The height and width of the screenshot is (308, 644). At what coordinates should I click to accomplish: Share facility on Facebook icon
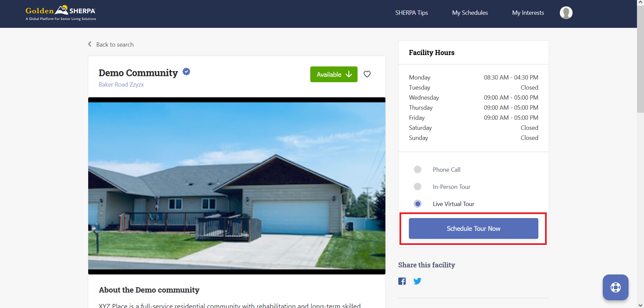402,281
